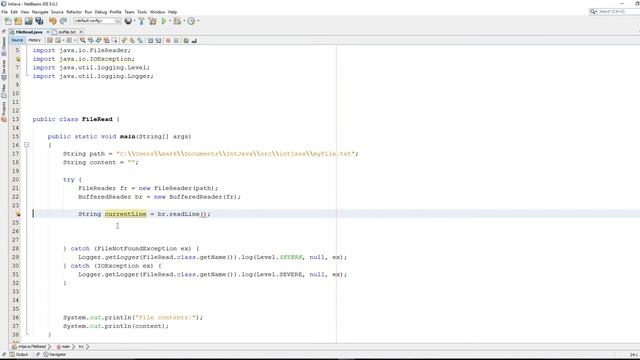The height and width of the screenshot is (360, 640).
Task: Click the Clean and Build Project icon
Action: click(152, 21)
